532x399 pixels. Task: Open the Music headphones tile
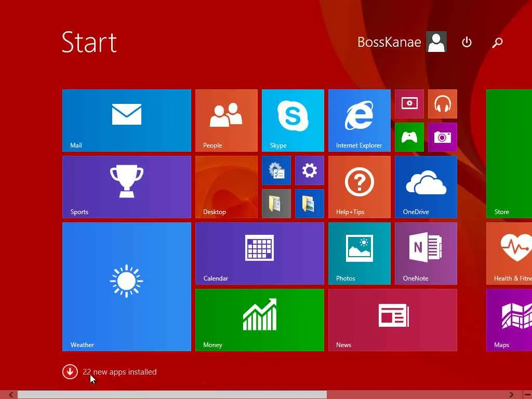click(x=443, y=104)
